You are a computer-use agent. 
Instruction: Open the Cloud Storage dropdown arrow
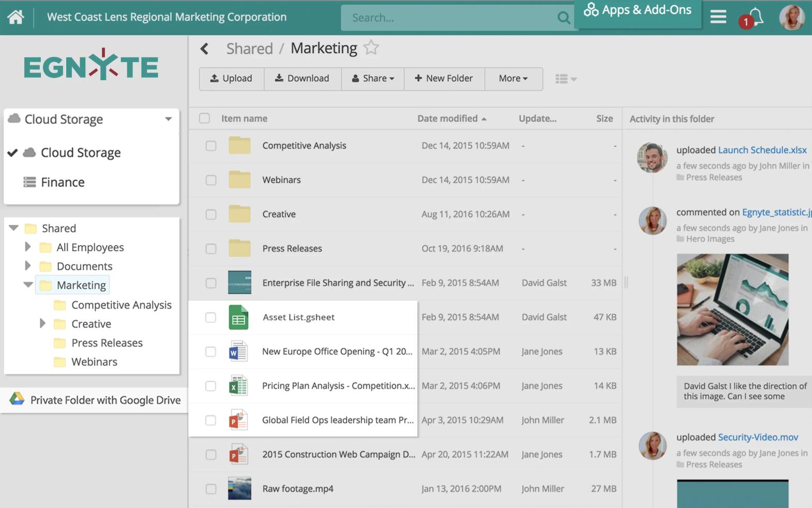tap(168, 119)
